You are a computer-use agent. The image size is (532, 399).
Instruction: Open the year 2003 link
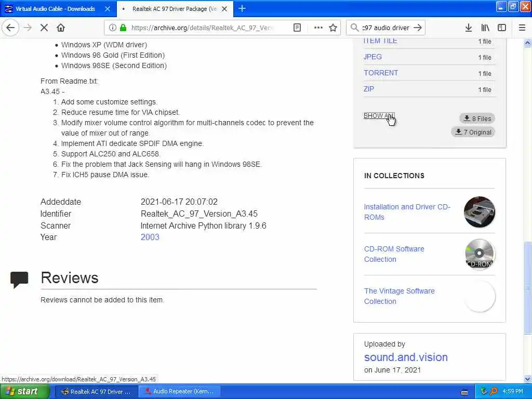tap(150, 237)
